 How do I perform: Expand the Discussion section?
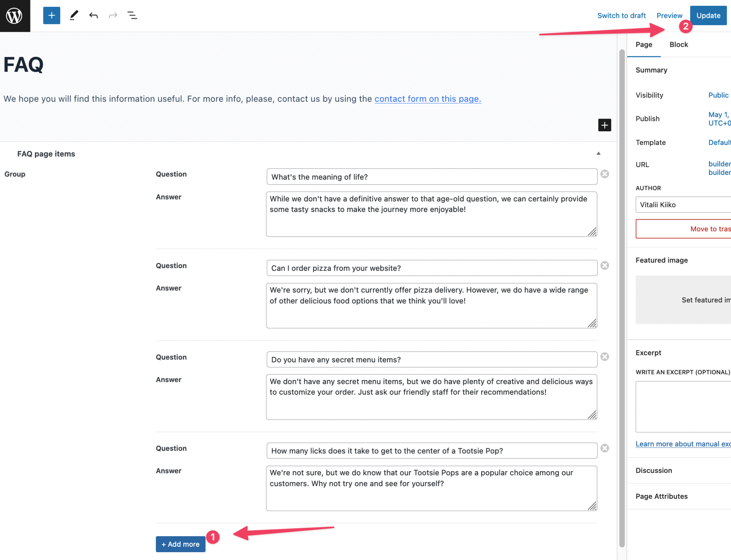pos(654,470)
